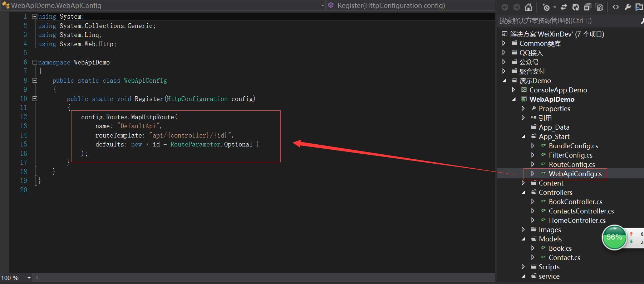Click the folder icon beside Controllers
Image resolution: width=644 pixels, height=284 pixels.
point(534,192)
